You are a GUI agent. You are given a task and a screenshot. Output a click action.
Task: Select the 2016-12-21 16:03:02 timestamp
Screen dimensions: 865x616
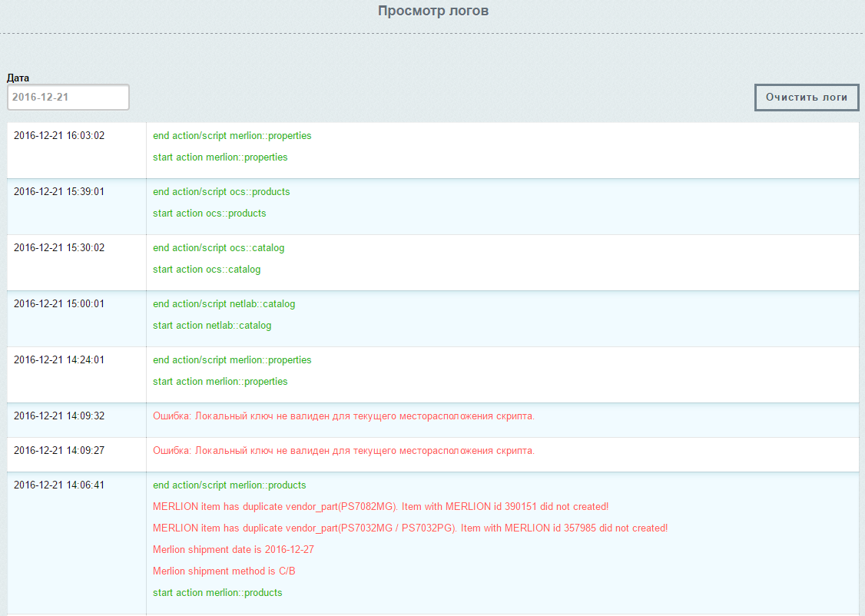pyautogui.click(x=59, y=136)
